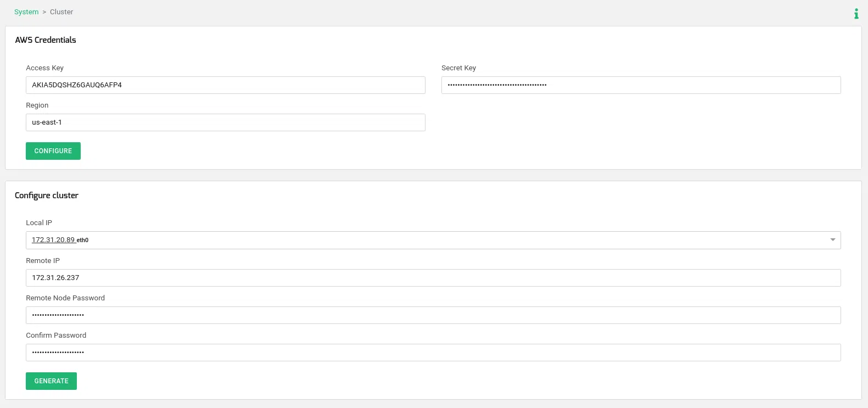868x408 pixels.
Task: Click the Access Key label
Action: pos(45,68)
